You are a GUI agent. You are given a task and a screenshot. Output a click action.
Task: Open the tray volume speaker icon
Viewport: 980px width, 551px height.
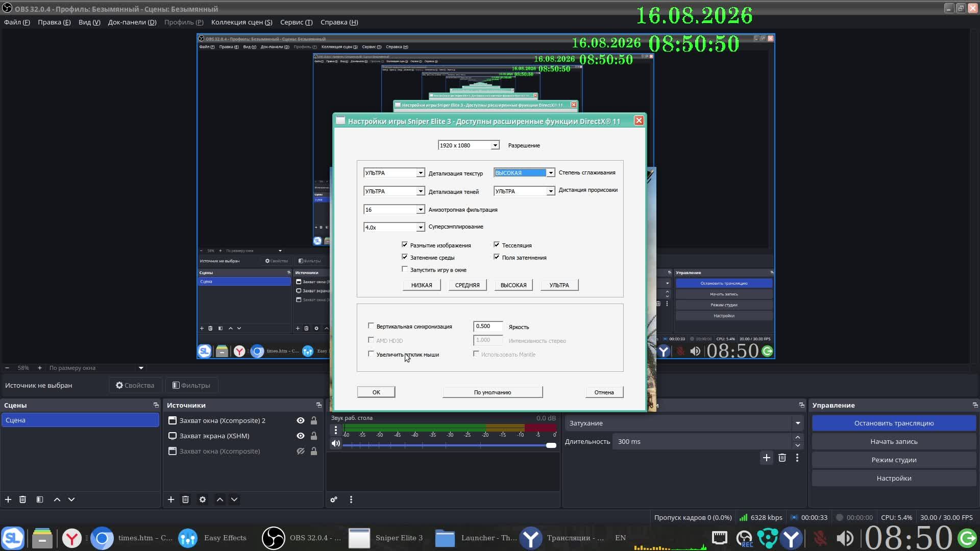click(x=845, y=538)
